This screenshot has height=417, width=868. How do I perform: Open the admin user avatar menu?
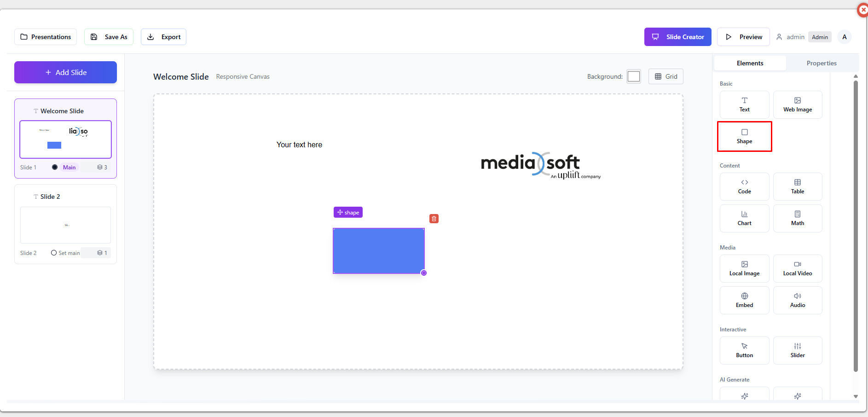pos(844,37)
